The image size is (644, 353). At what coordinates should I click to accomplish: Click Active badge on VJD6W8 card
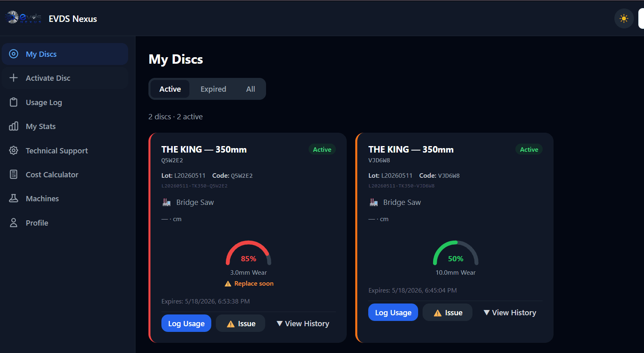[529, 149]
